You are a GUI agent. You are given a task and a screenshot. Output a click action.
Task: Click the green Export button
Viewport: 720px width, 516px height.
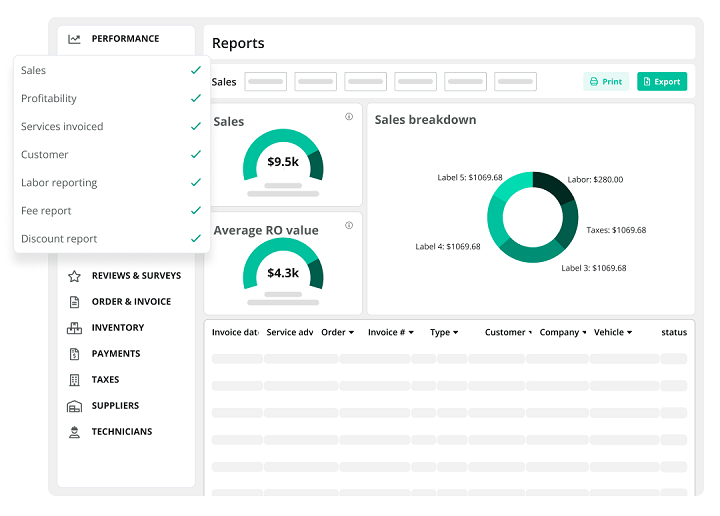coord(661,82)
